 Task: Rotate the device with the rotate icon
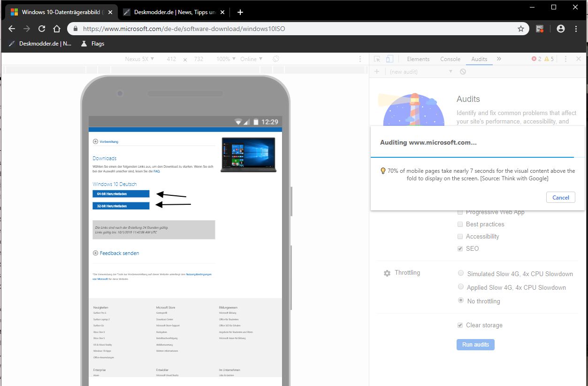(x=276, y=59)
